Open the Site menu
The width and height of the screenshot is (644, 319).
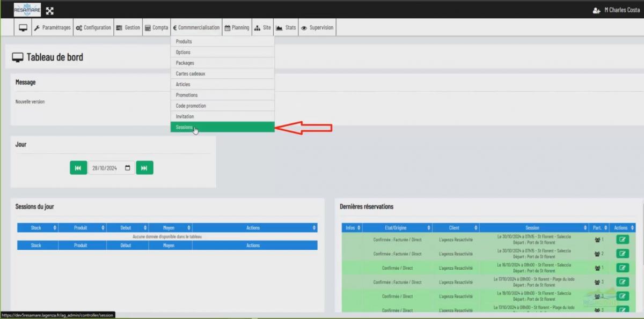tap(262, 28)
